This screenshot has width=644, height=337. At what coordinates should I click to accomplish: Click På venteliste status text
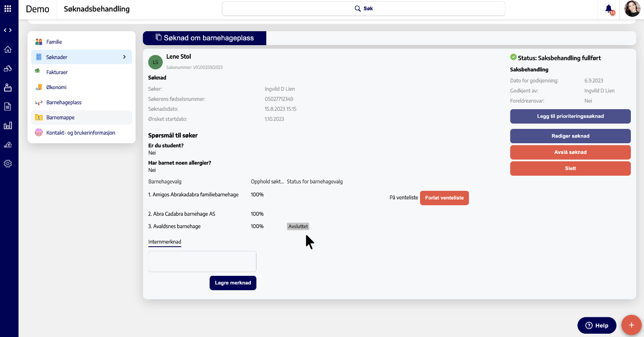click(404, 197)
